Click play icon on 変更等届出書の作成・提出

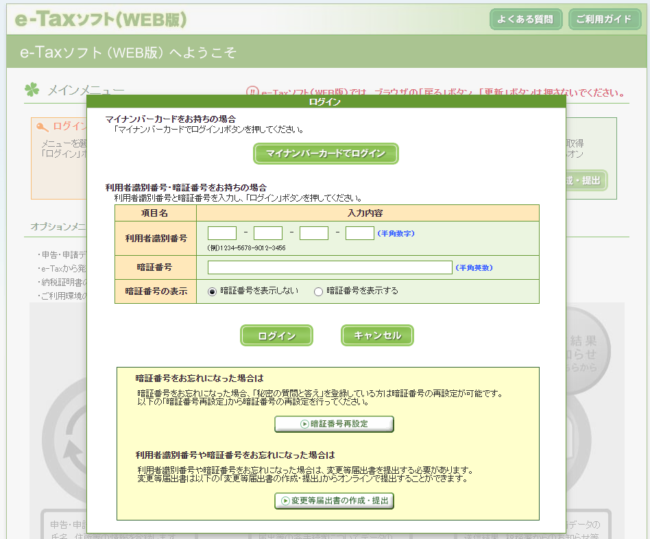tap(285, 501)
